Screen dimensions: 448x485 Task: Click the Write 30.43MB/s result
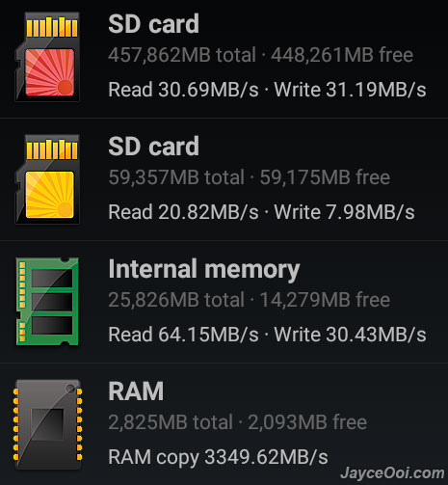350,335
